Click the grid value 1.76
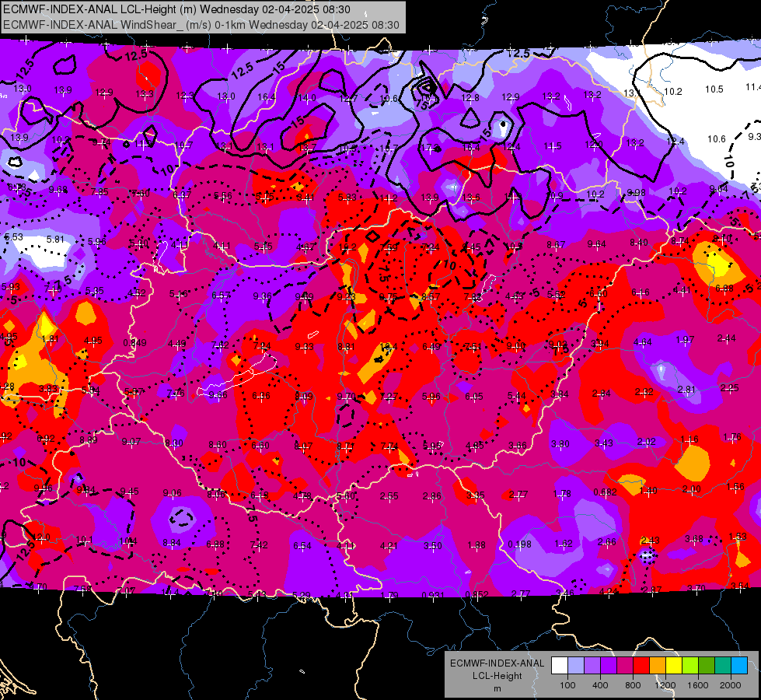 click(732, 436)
